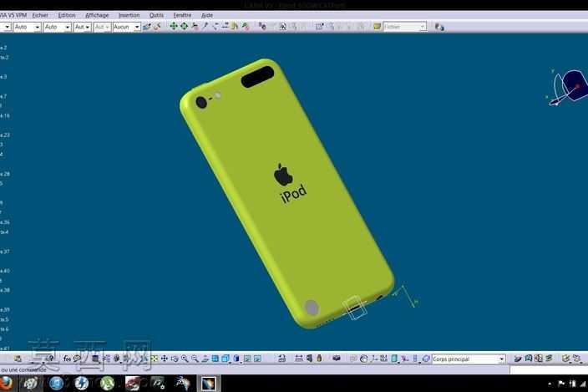The image size is (588, 392).
Task: Click the Hide/Show icon
Action: click(x=247, y=359)
